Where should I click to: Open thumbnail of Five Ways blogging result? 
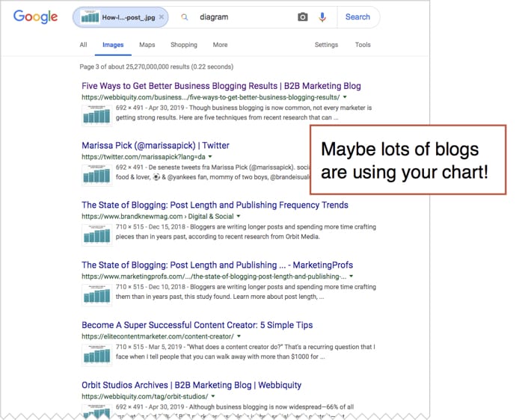(x=97, y=115)
